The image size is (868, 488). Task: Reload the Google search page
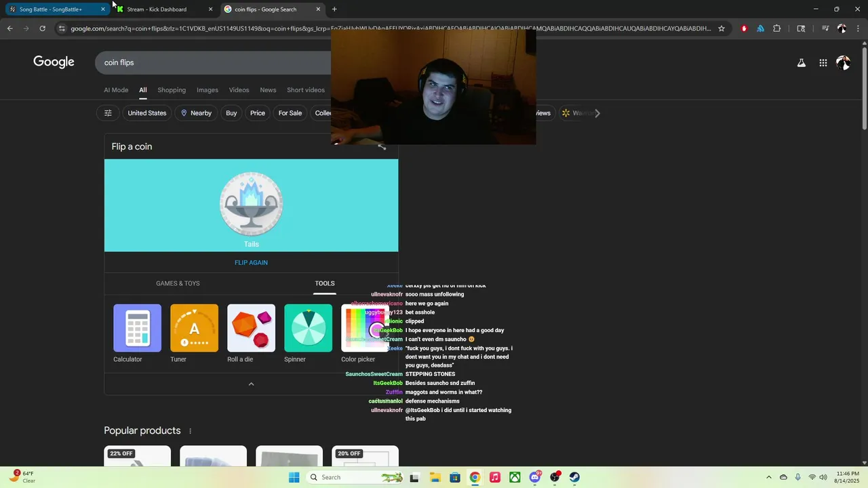click(x=42, y=28)
